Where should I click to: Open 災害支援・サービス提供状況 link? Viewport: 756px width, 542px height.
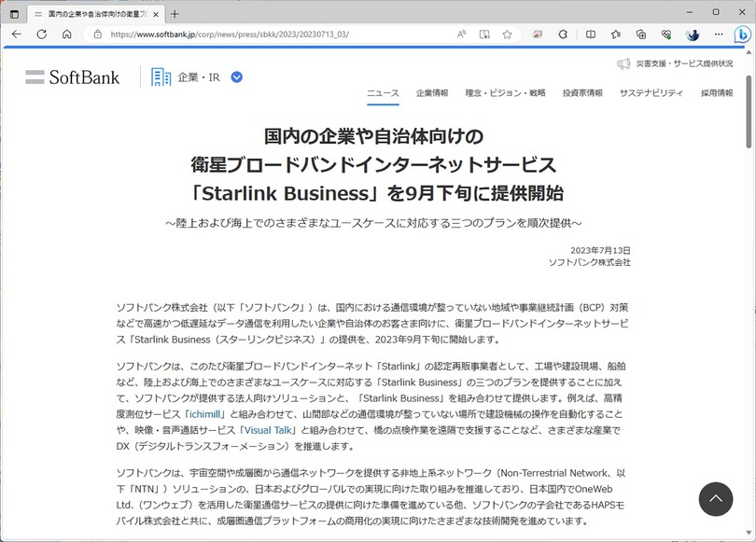point(685,63)
